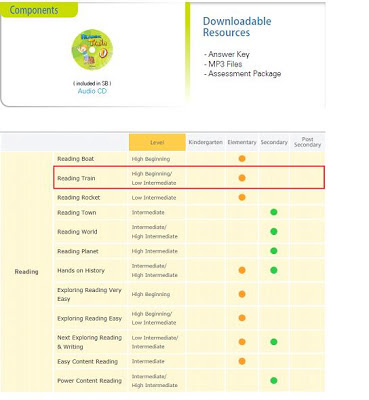Click green Secondary dot for Reading Town

coord(274,212)
